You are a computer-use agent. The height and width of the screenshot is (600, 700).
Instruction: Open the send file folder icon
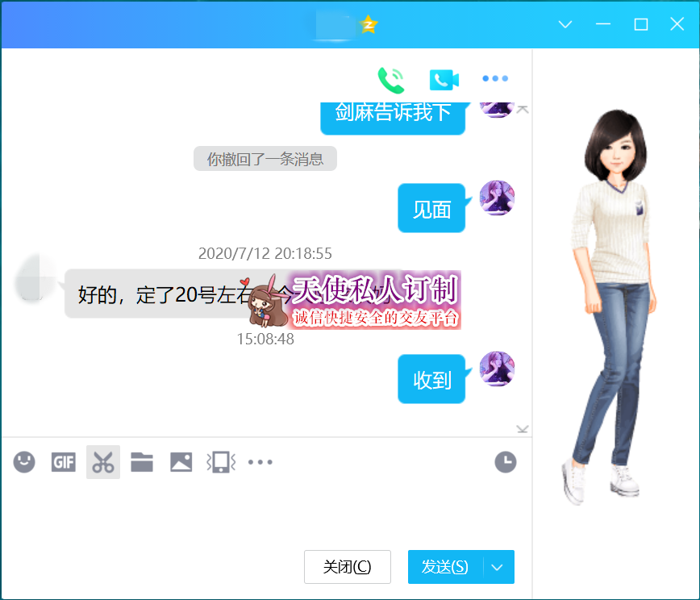pos(141,462)
